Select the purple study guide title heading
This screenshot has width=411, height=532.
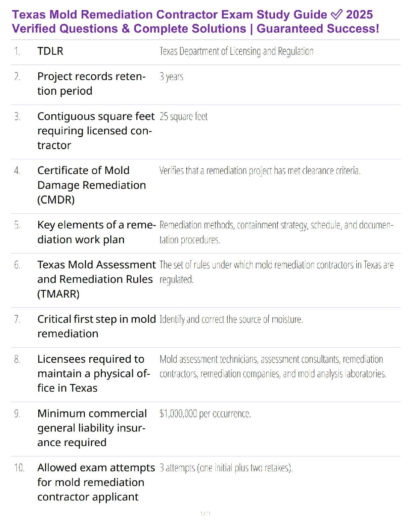(195, 21)
